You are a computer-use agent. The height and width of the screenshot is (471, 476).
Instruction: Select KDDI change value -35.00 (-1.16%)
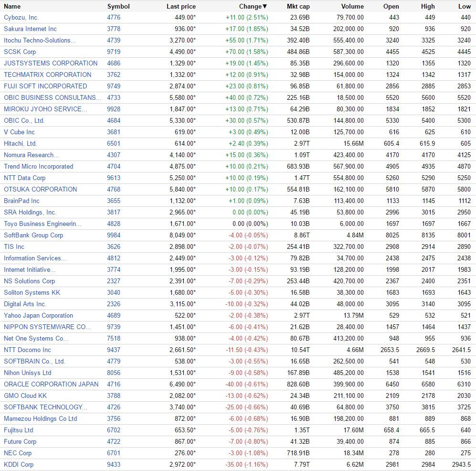246,465
